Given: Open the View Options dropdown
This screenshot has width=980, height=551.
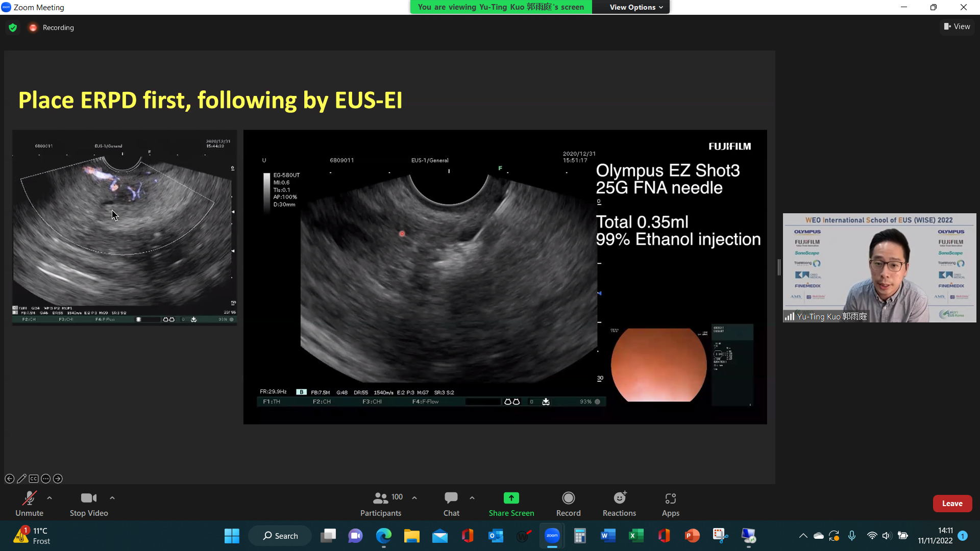Looking at the screenshot, I should (x=635, y=7).
